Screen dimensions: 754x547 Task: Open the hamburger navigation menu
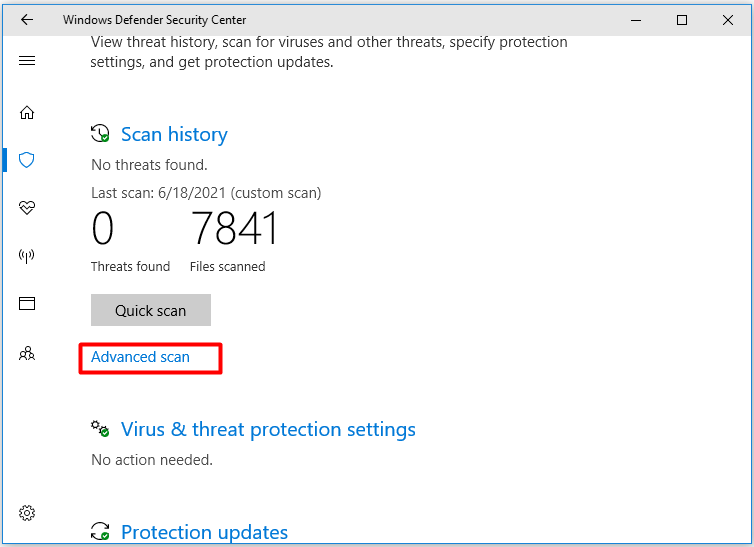click(x=27, y=61)
